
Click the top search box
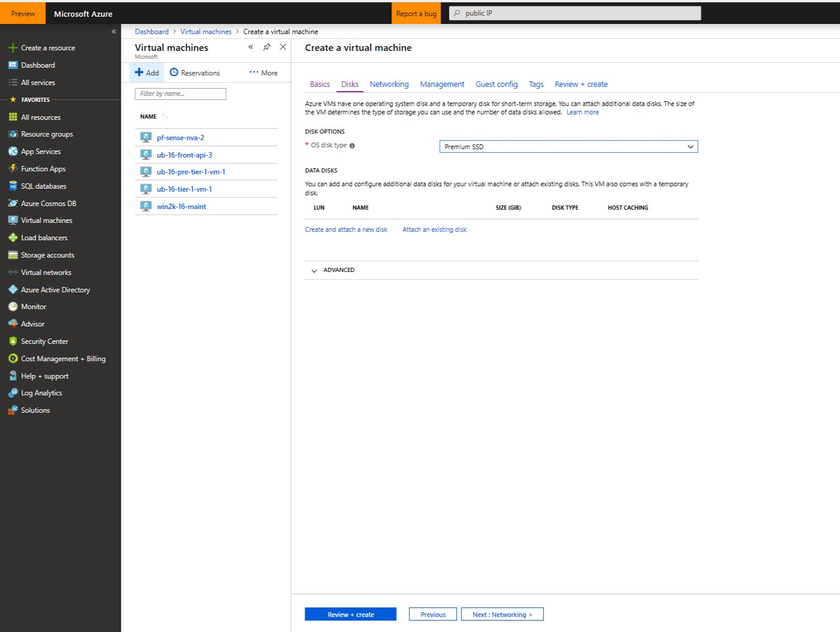pyautogui.click(x=575, y=13)
